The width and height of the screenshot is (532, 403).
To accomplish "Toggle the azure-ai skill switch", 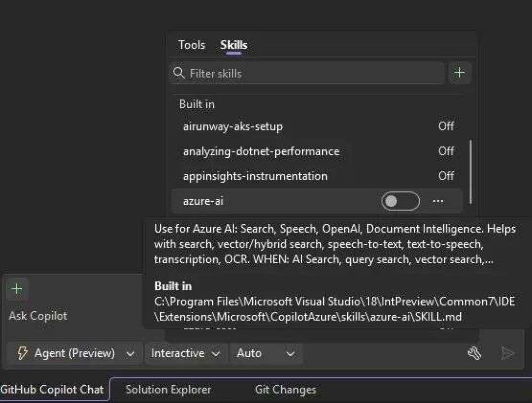I will (x=400, y=201).
